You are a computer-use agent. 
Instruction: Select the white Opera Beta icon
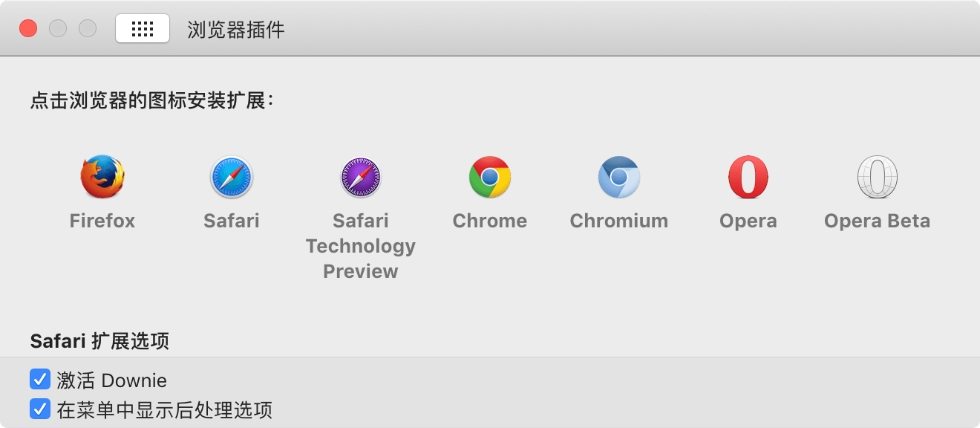(x=878, y=177)
